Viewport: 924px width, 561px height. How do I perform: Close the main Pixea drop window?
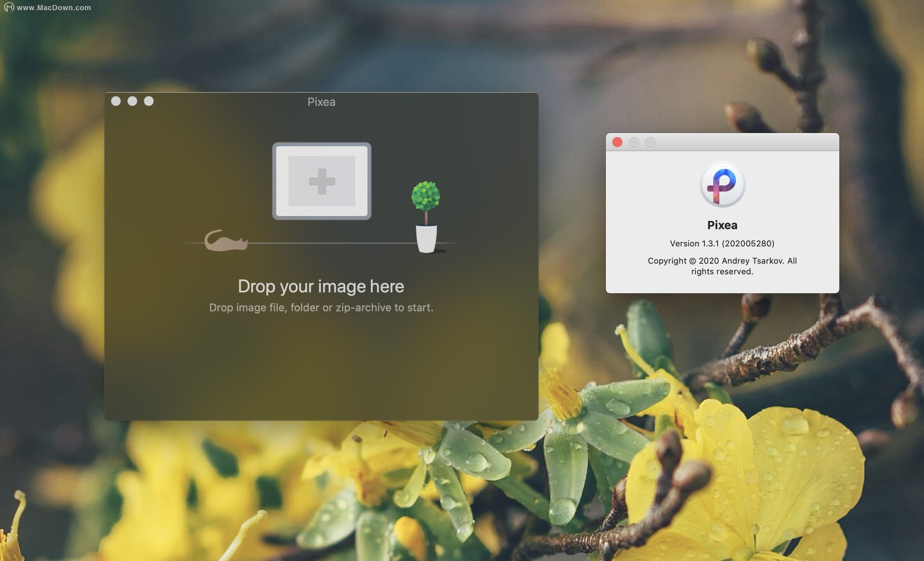[x=116, y=101]
